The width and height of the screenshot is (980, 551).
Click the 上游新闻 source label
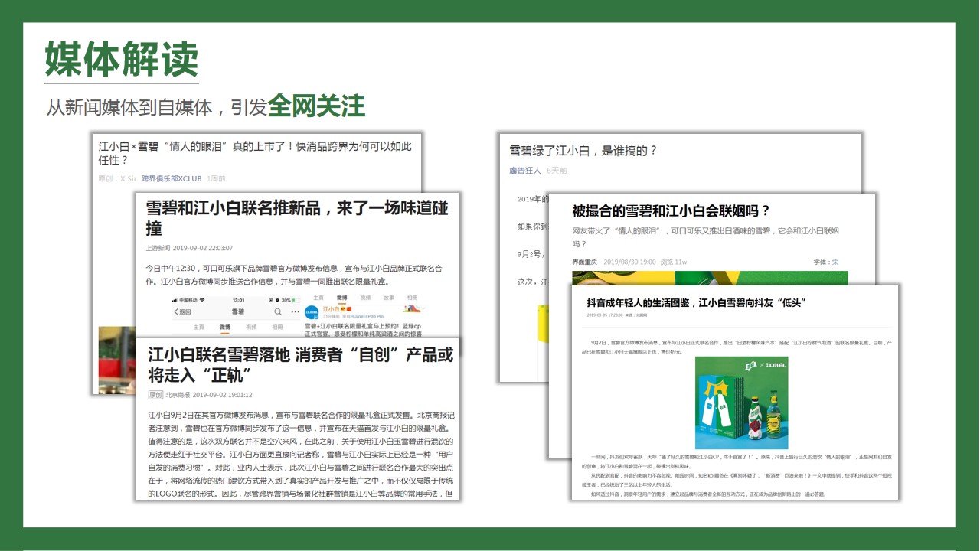157,248
